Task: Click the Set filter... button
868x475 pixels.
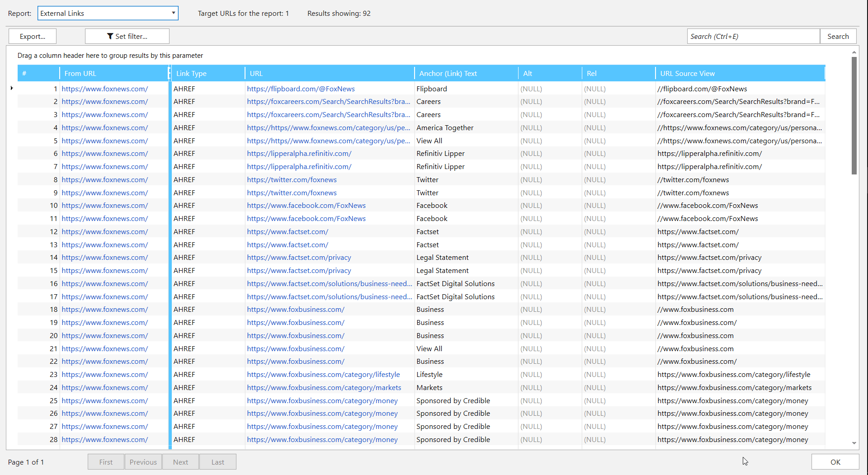Action: [x=127, y=36]
